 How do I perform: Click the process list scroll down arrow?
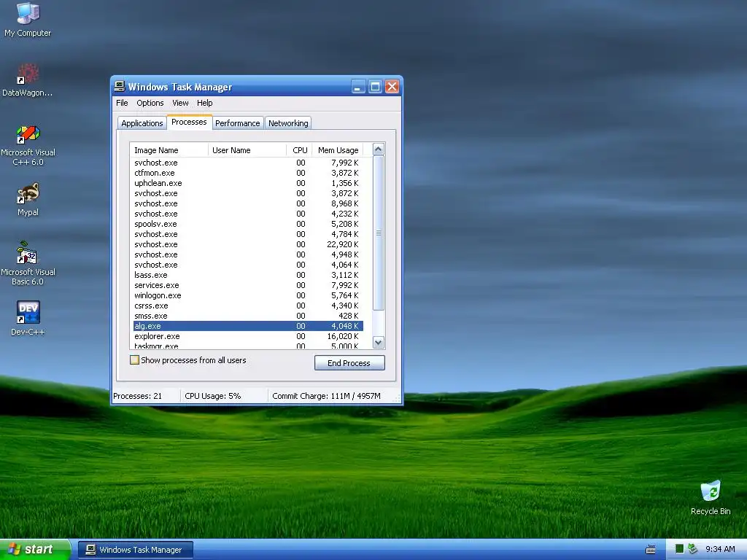coord(379,343)
